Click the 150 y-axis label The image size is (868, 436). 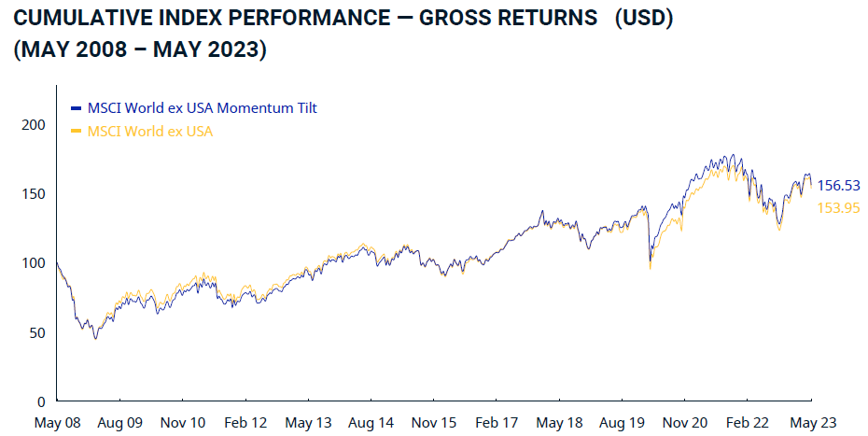pos(34,193)
